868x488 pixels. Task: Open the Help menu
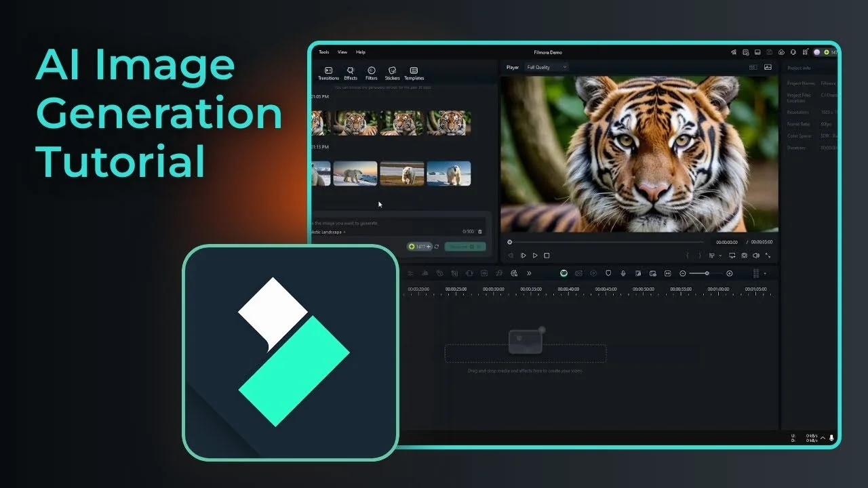click(361, 52)
